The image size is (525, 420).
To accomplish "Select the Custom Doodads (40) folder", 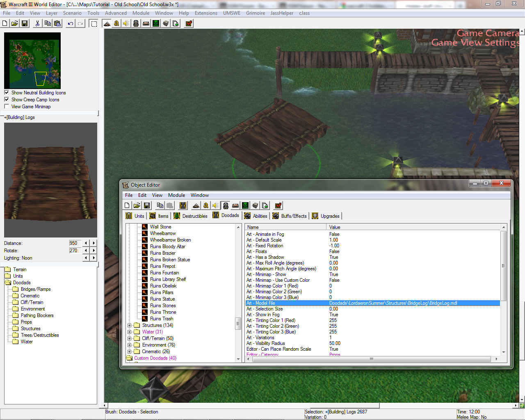I will 155,358.
